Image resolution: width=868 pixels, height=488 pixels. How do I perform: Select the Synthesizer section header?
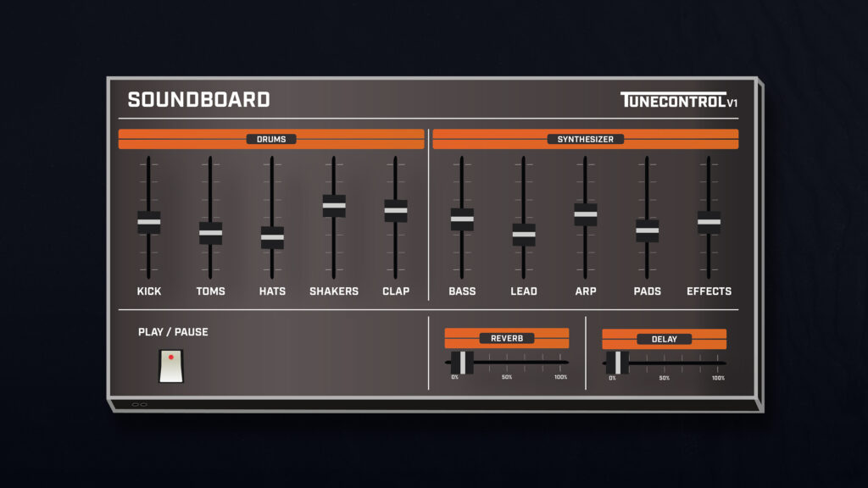pos(585,139)
